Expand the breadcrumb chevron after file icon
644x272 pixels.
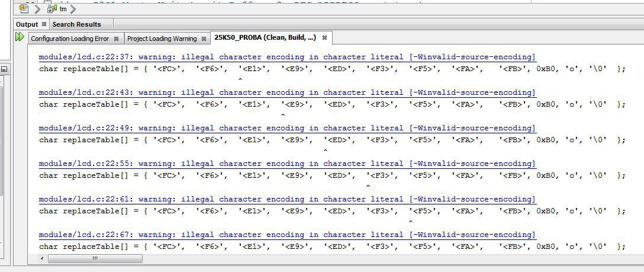pos(38,9)
